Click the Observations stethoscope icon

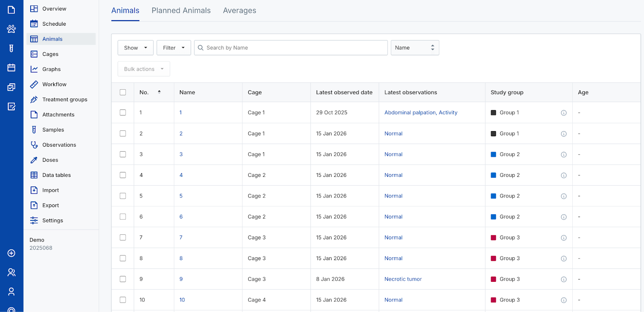(x=34, y=145)
